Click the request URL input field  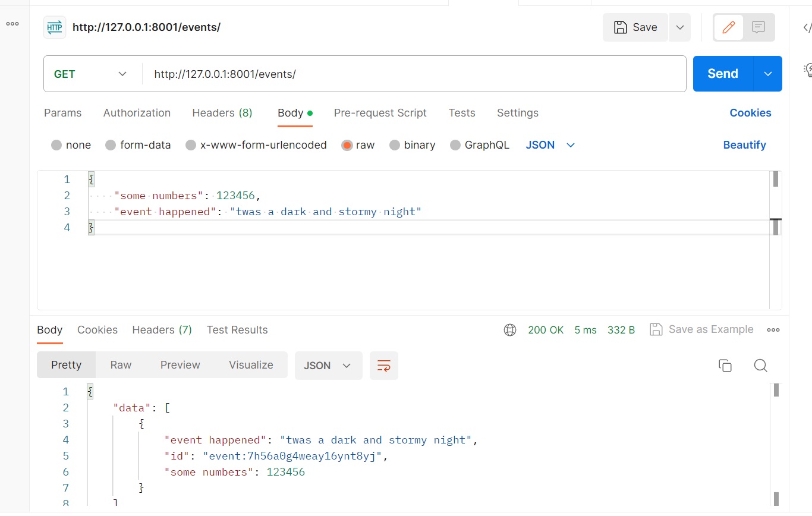[414, 74]
